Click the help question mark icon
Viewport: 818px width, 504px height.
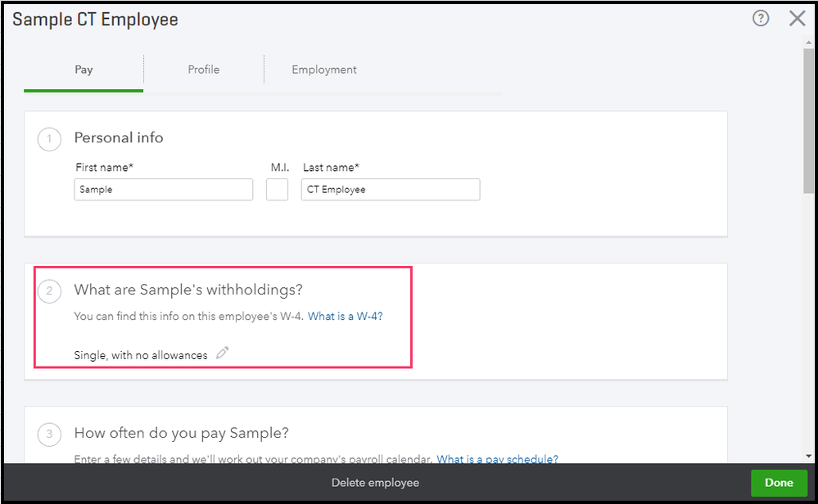pyautogui.click(x=761, y=18)
